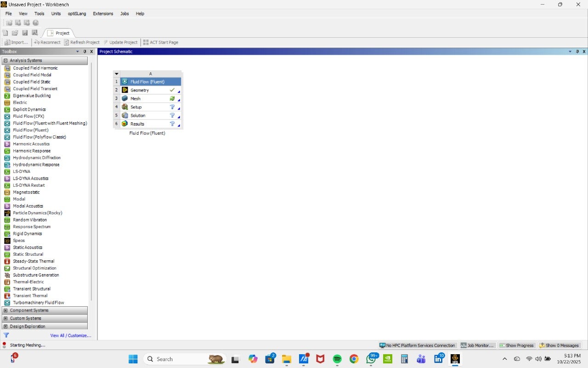Image resolution: width=588 pixels, height=368 pixels.
Task: Open the Jobs menu
Action: 124,14
